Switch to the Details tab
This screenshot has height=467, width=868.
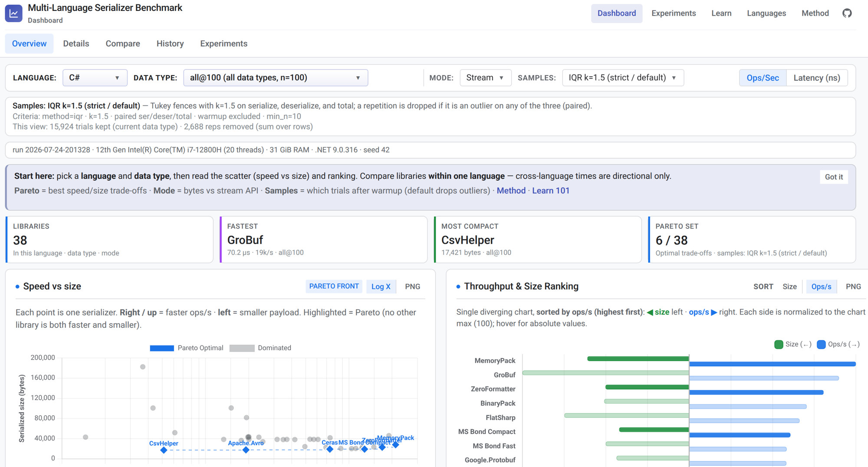pyautogui.click(x=76, y=43)
